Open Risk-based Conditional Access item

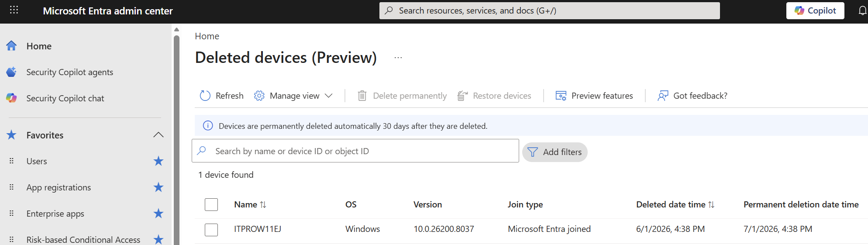pyautogui.click(x=83, y=239)
